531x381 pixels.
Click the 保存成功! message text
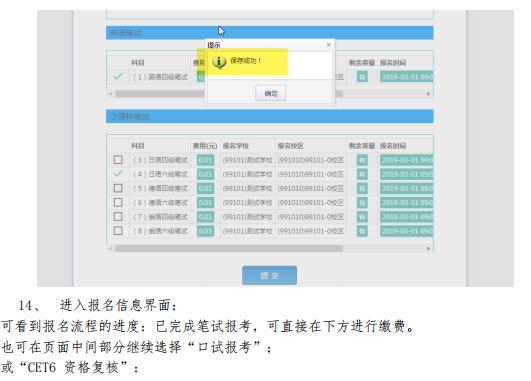246,61
